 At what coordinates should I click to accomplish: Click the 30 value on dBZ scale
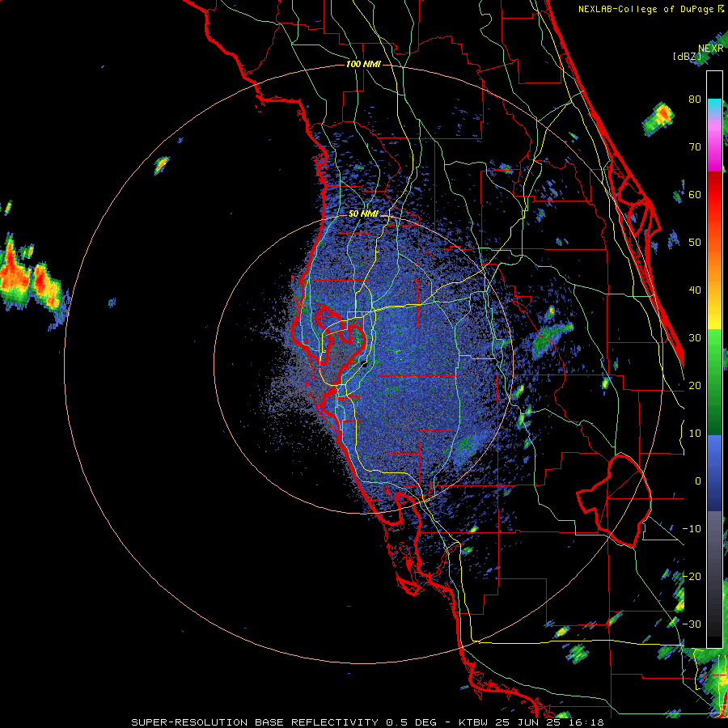[695, 338]
